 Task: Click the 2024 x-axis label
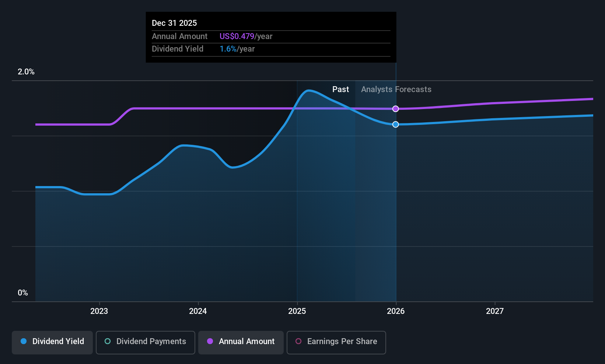(198, 311)
